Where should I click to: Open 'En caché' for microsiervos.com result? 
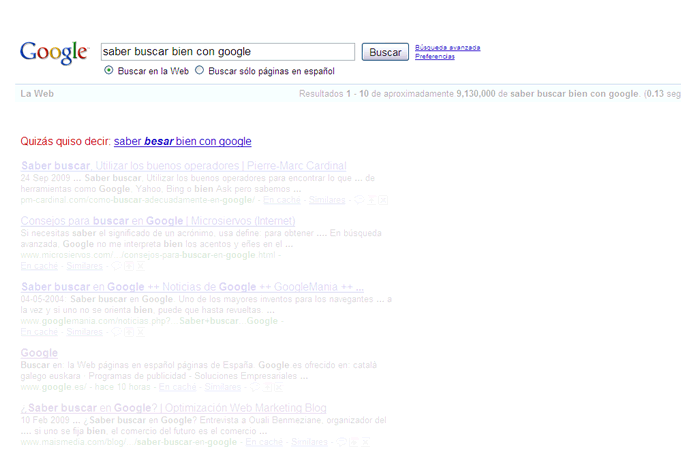39,266
